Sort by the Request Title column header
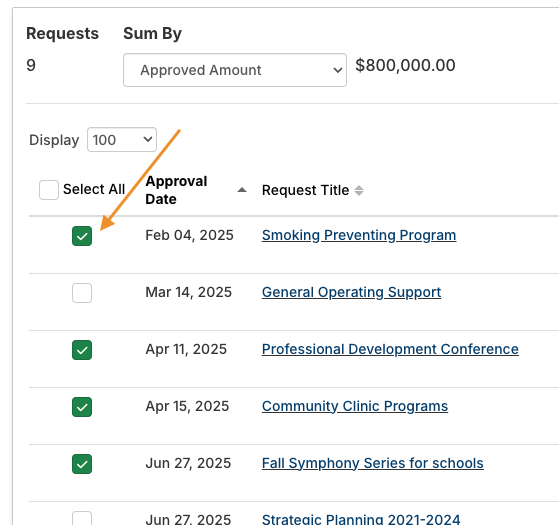The image size is (559, 525). tap(306, 190)
